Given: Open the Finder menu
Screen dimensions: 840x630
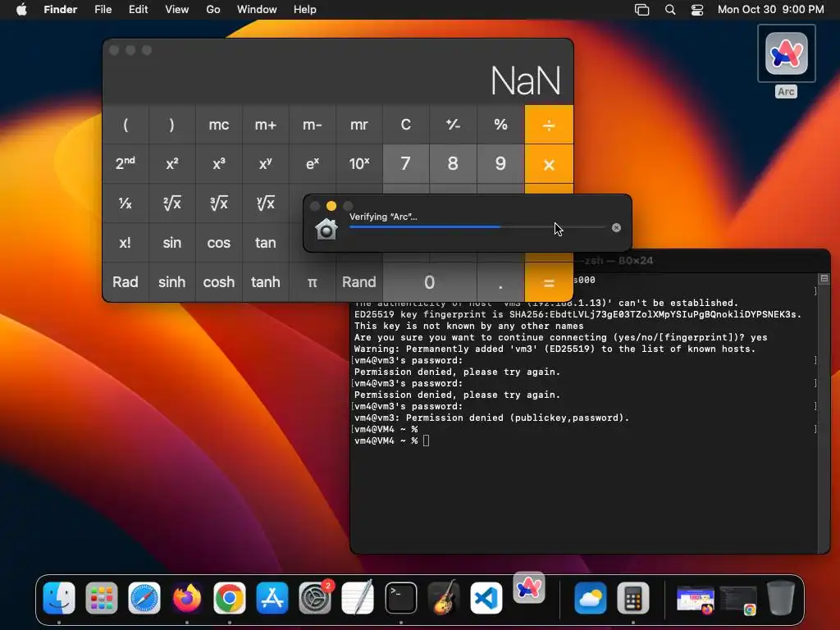Looking at the screenshot, I should (61, 10).
